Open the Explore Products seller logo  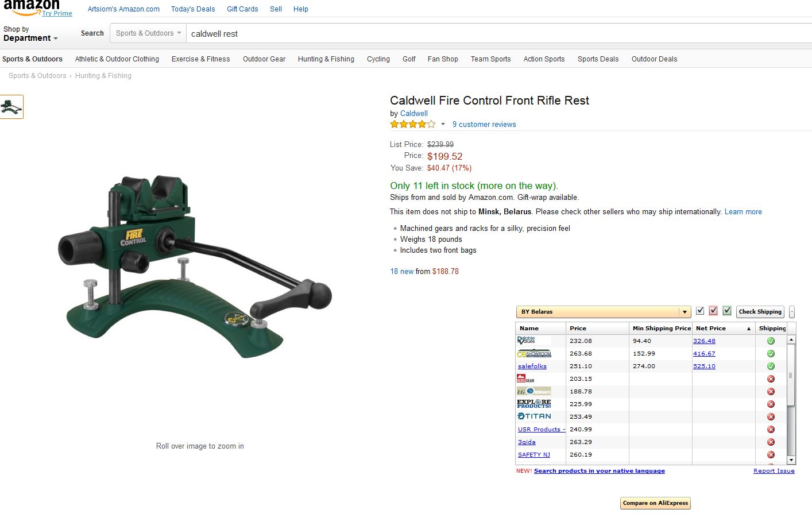coord(534,404)
